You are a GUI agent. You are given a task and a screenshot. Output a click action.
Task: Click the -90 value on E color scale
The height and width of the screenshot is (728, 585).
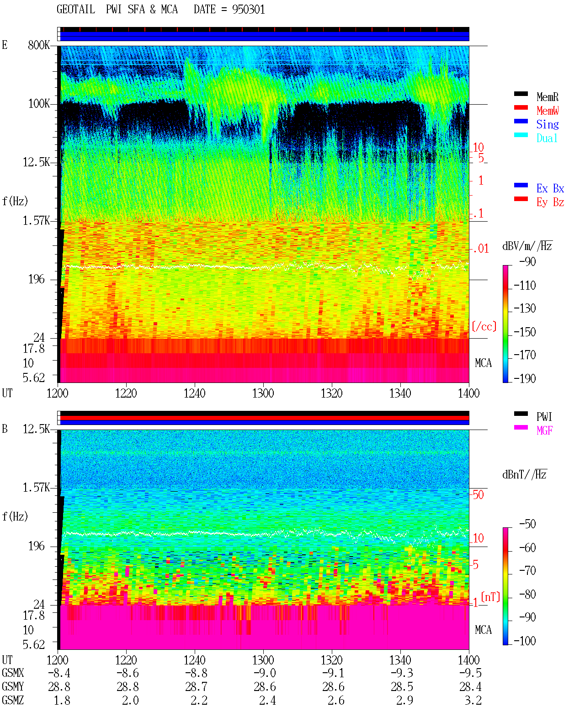[x=527, y=262]
